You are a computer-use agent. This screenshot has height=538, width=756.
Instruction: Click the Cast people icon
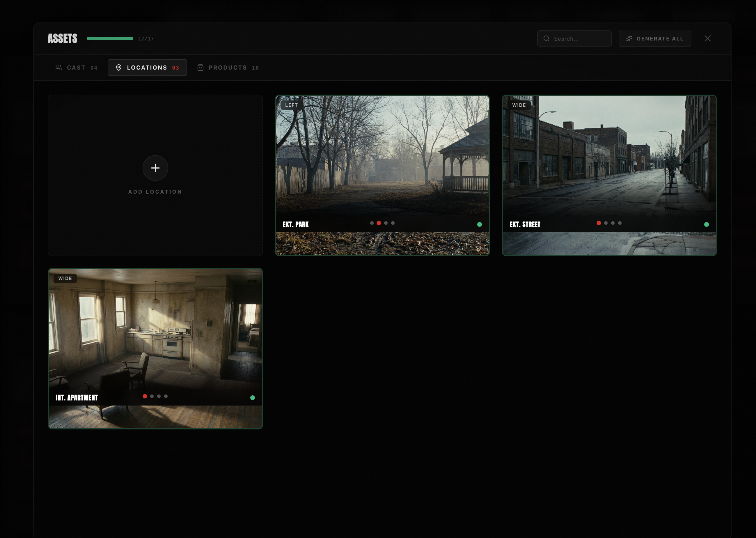tap(59, 68)
